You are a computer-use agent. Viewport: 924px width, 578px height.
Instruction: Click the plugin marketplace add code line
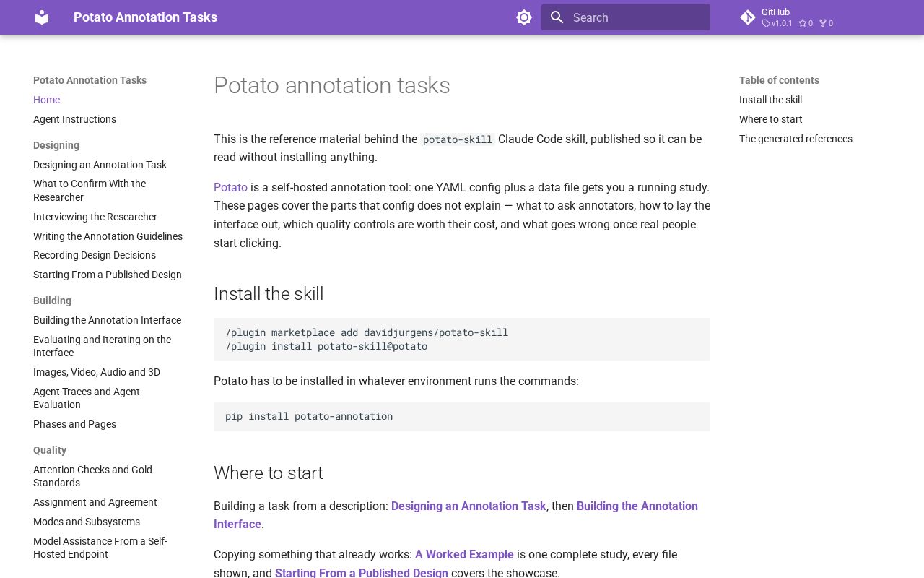pos(367,332)
